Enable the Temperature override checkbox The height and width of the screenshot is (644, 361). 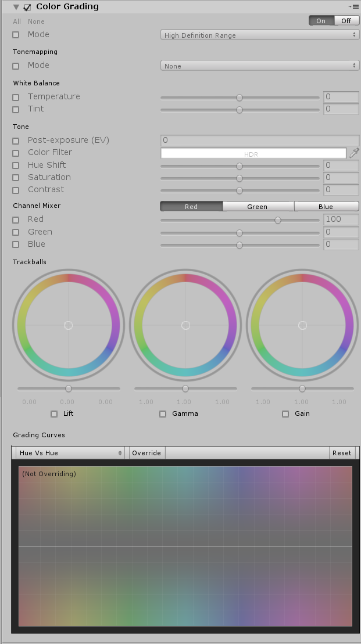coord(16,97)
